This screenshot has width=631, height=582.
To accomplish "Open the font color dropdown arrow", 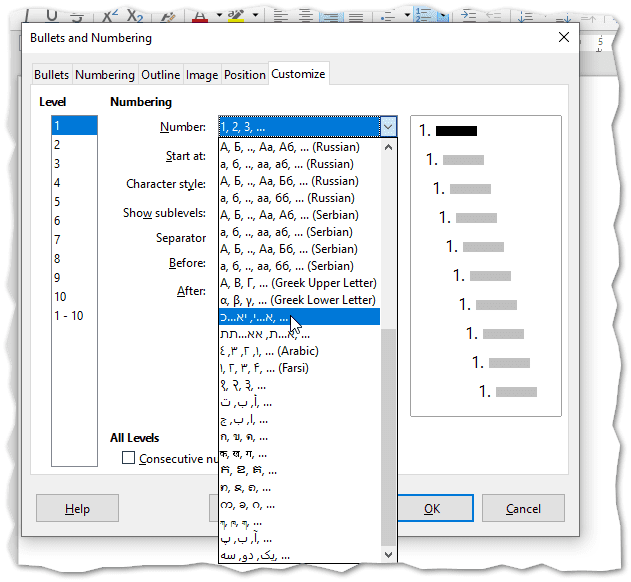I will [219, 15].
